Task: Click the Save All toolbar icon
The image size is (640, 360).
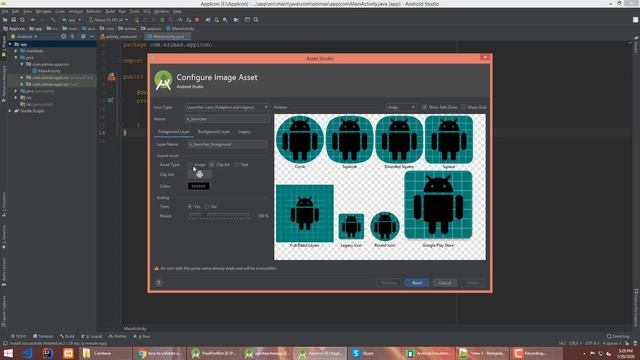Action: [x=13, y=20]
